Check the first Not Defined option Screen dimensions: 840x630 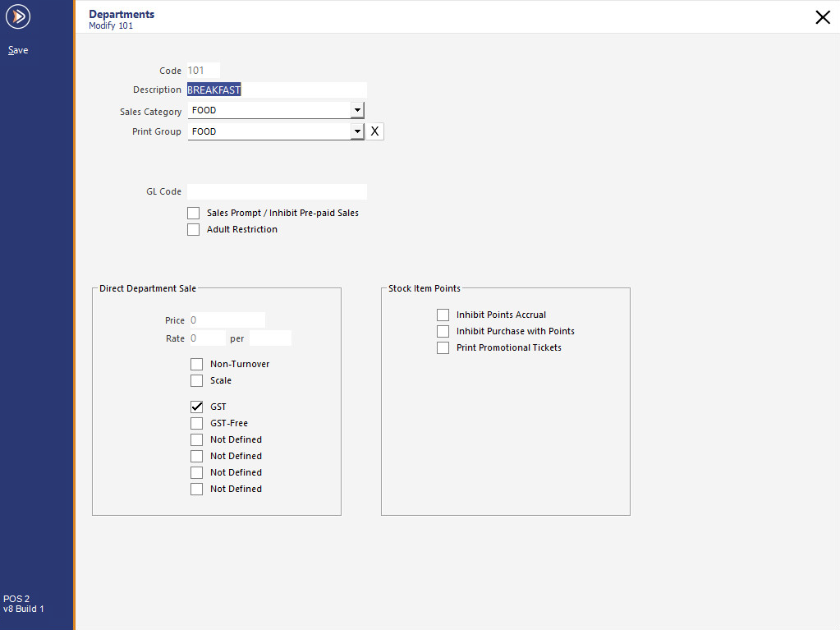196,439
